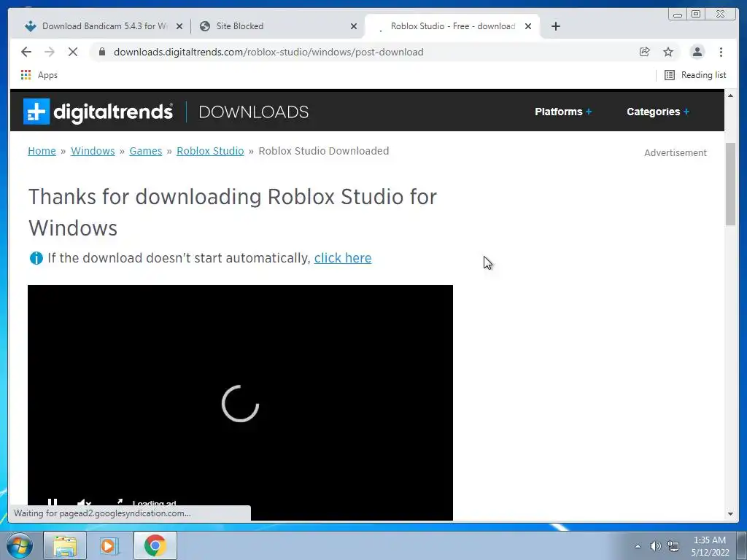The height and width of the screenshot is (560, 747).
Task: Open the volume speaker tray icon
Action: point(656,546)
